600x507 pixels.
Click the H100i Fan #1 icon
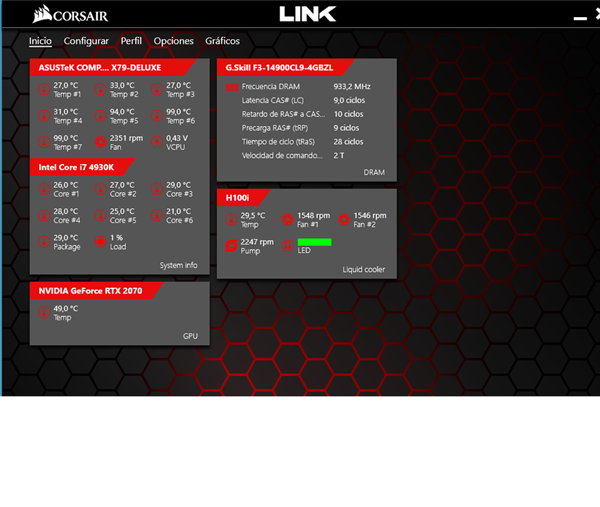click(x=287, y=220)
